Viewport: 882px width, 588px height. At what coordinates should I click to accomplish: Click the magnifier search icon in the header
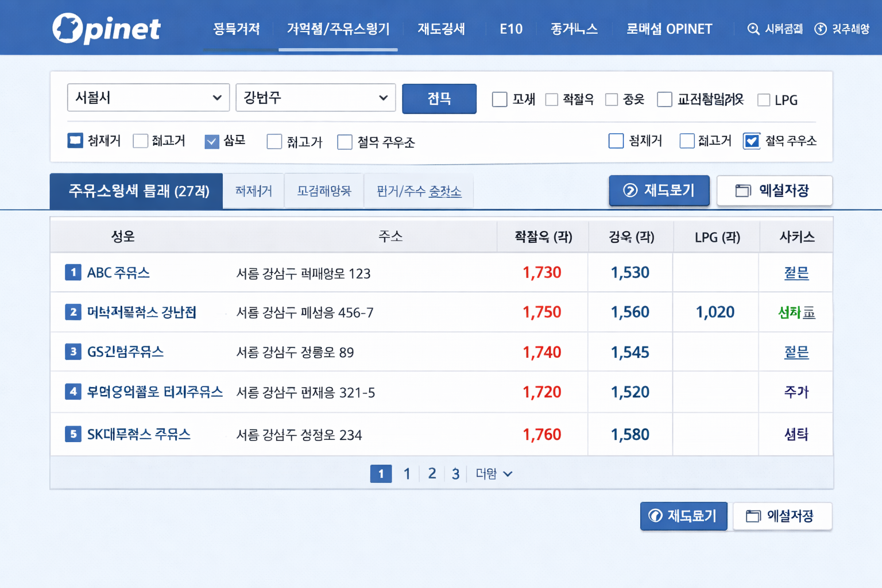click(753, 29)
